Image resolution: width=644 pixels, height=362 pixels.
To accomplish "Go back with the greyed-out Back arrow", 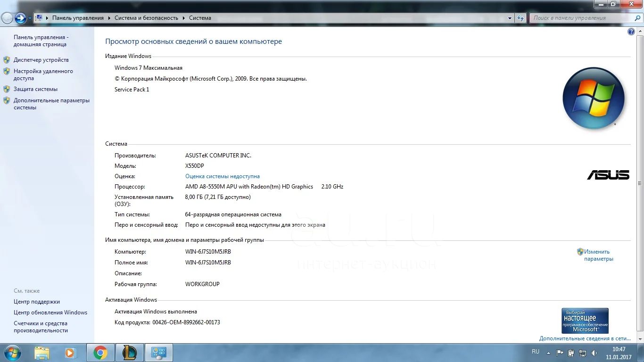I will 7,18.
